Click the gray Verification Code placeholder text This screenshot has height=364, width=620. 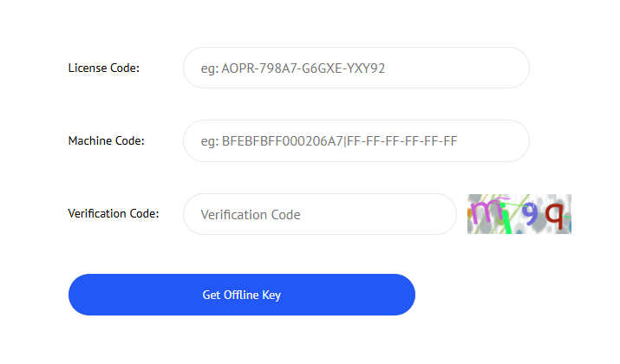pos(251,215)
